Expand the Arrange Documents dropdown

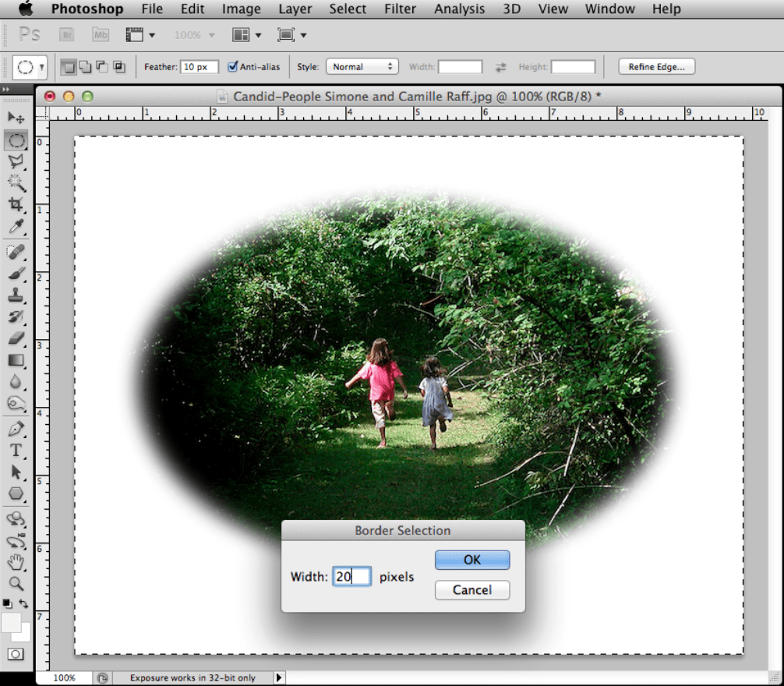(247, 35)
